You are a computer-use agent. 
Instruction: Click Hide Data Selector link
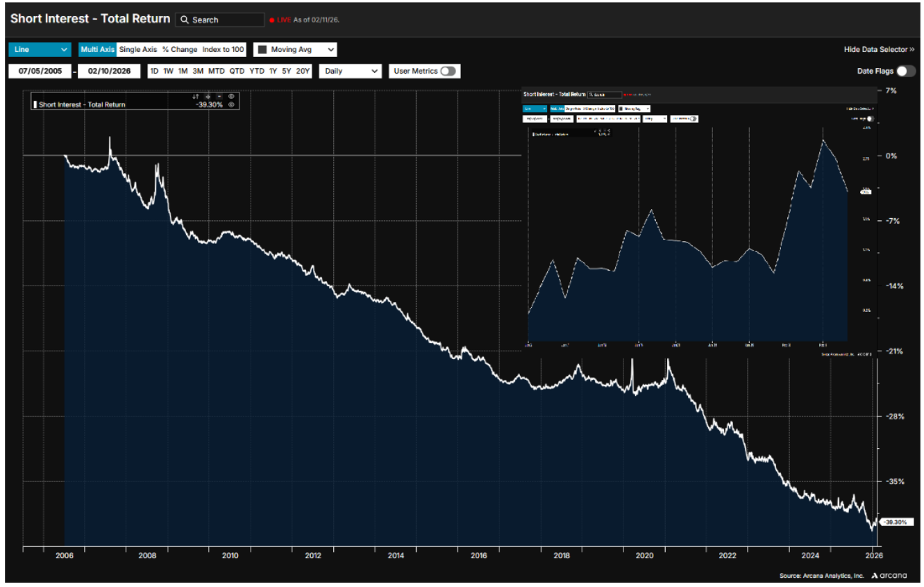[x=879, y=49]
